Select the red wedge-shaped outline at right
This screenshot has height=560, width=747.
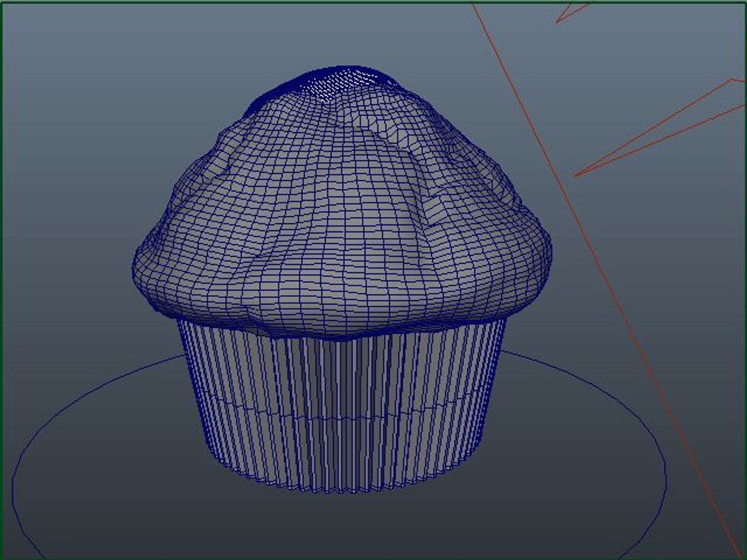[659, 129]
